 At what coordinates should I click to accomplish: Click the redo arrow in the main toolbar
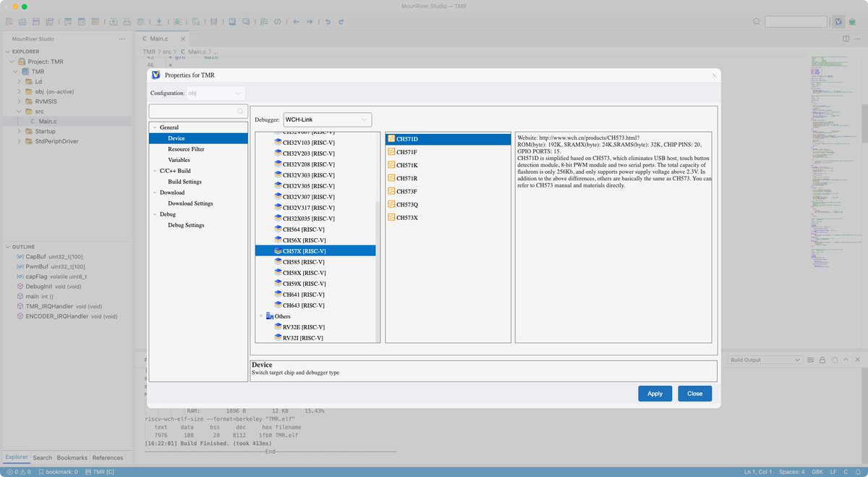coord(341,22)
